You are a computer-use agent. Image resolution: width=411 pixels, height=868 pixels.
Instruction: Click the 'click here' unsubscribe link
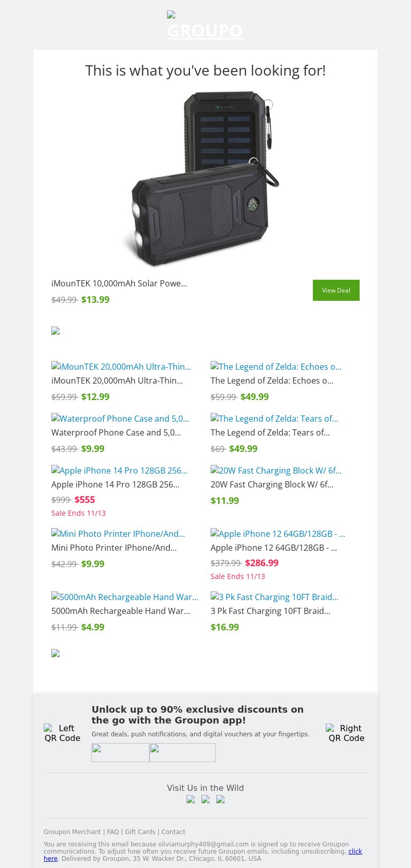pyautogui.click(x=355, y=852)
